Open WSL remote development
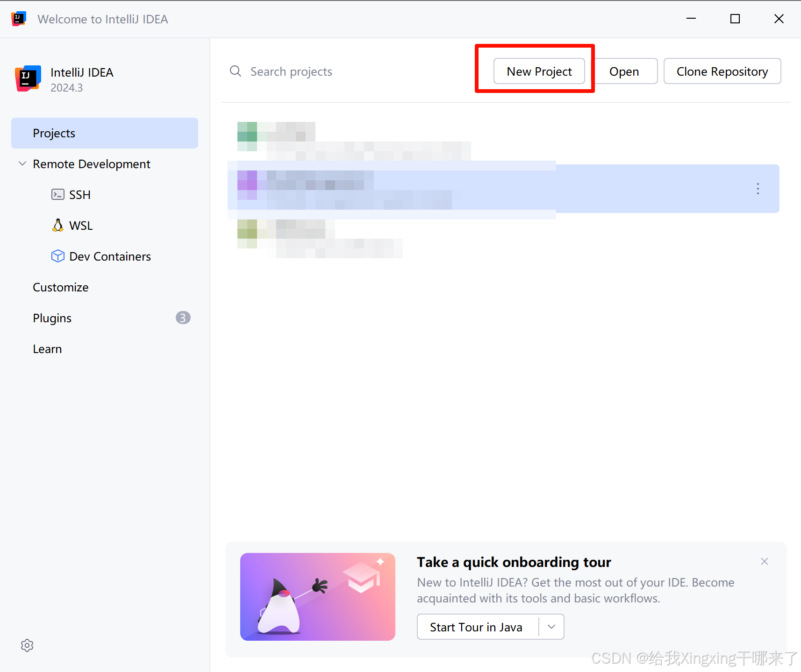The image size is (801, 672). pyautogui.click(x=81, y=226)
